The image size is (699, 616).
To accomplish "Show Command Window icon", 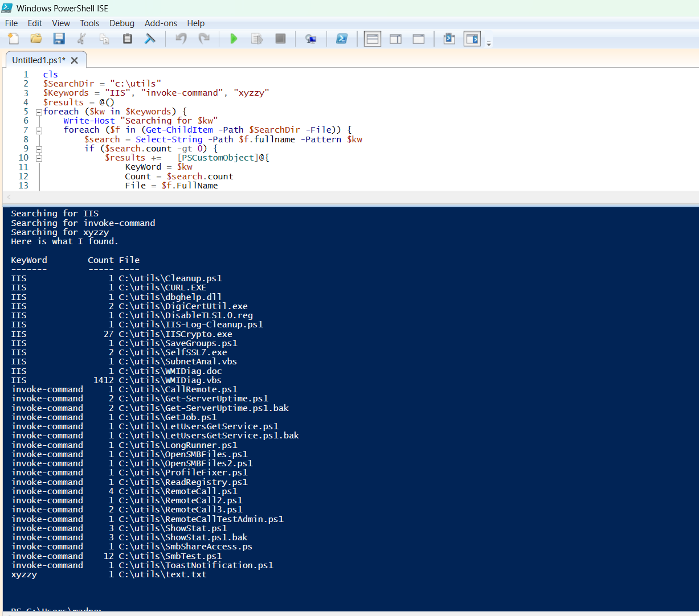I will (449, 39).
